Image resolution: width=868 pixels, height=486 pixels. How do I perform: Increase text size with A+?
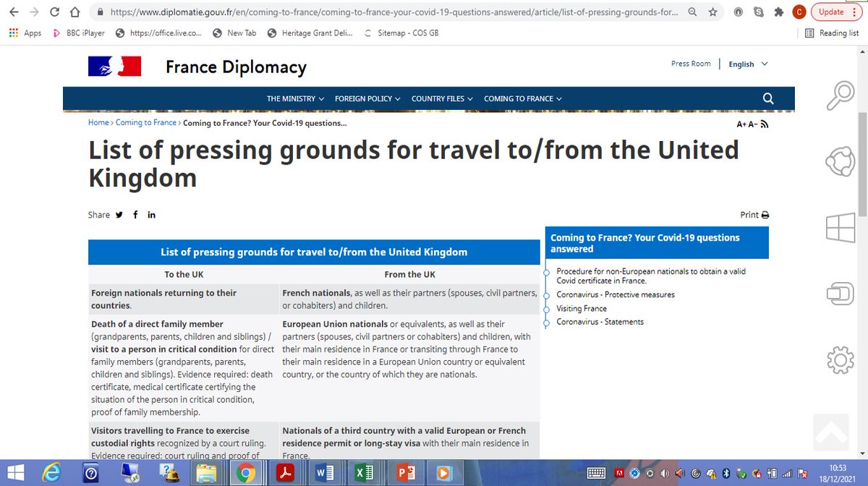click(741, 124)
